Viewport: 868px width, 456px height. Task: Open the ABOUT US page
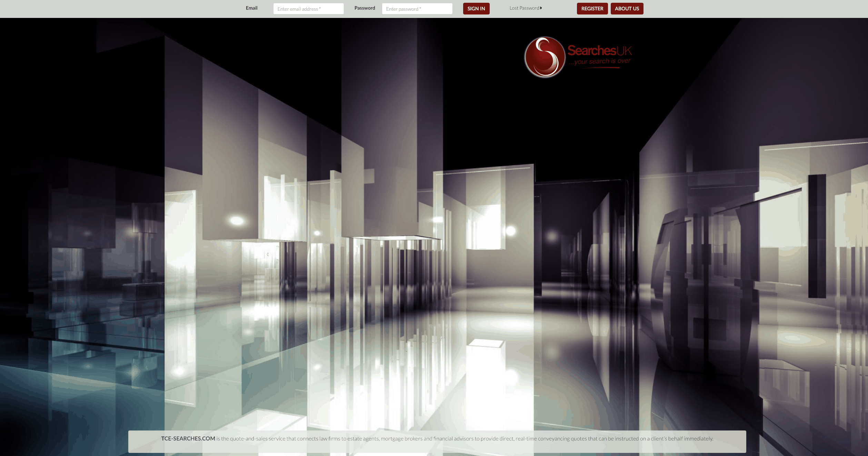627,9
